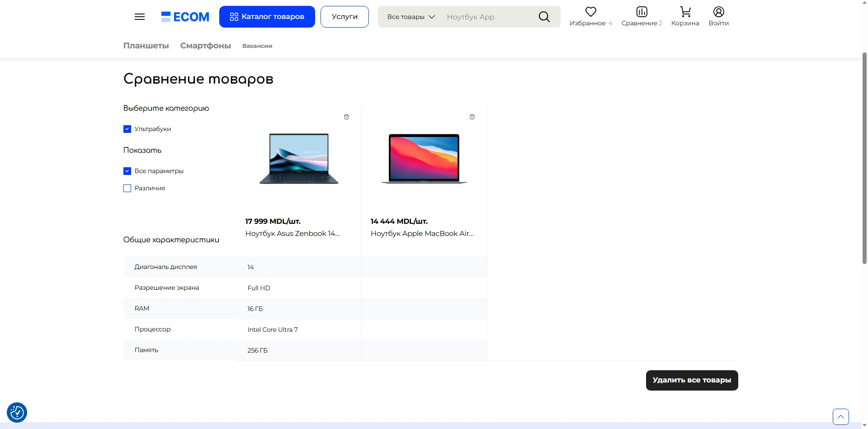
Task: Uncheck the Ультрабуки category checkbox
Action: 127,129
